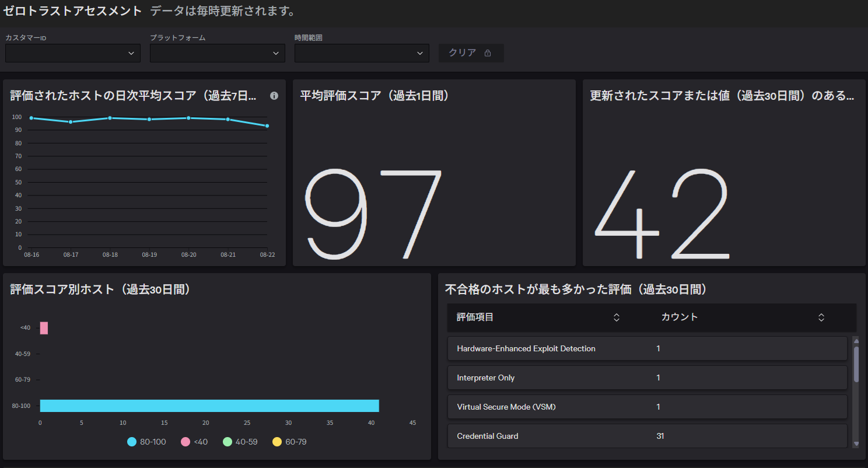Screen dimensions: 868x468
Task: Click the blue 80-100 bar
Action: [209, 406]
